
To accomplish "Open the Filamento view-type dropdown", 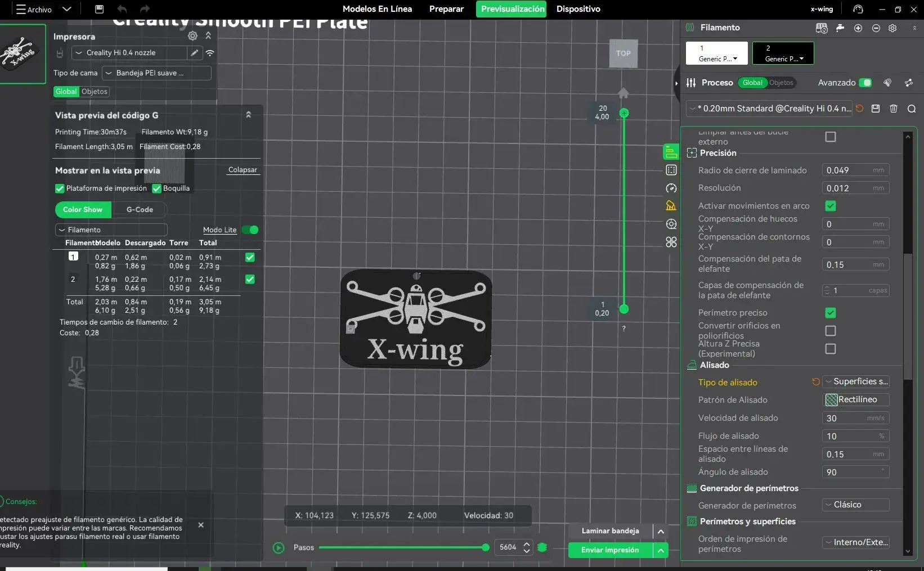I will (111, 230).
